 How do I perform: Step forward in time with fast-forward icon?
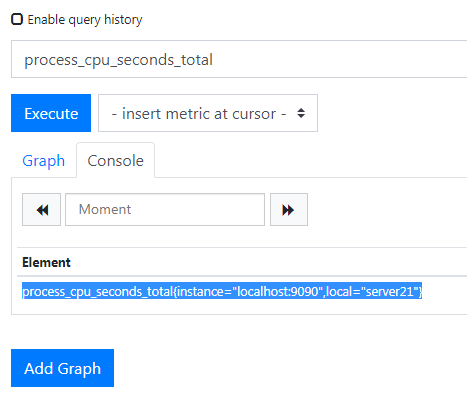point(289,210)
